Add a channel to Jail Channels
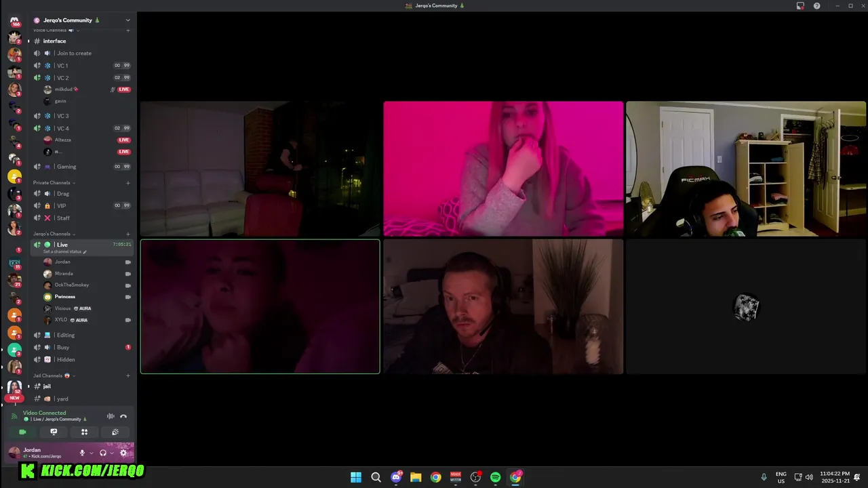Screen dimensions: 868x488 pos(128,375)
